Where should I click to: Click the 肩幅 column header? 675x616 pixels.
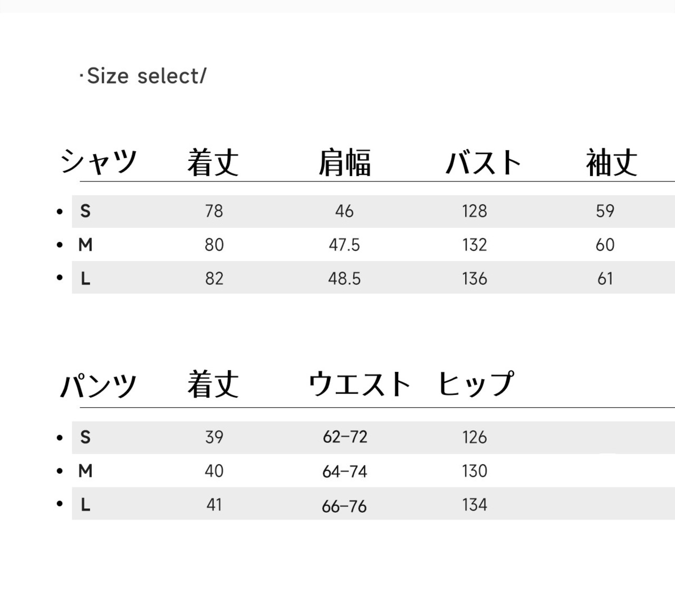[344, 162]
